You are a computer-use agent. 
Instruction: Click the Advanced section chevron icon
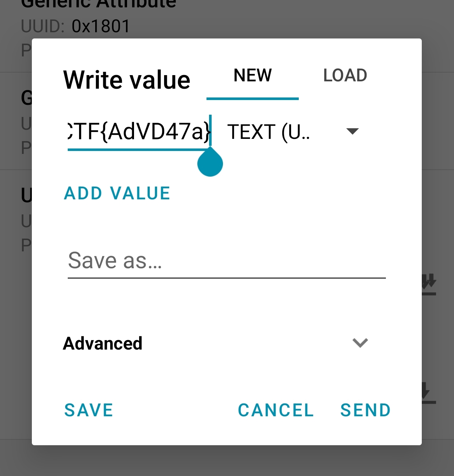360,343
